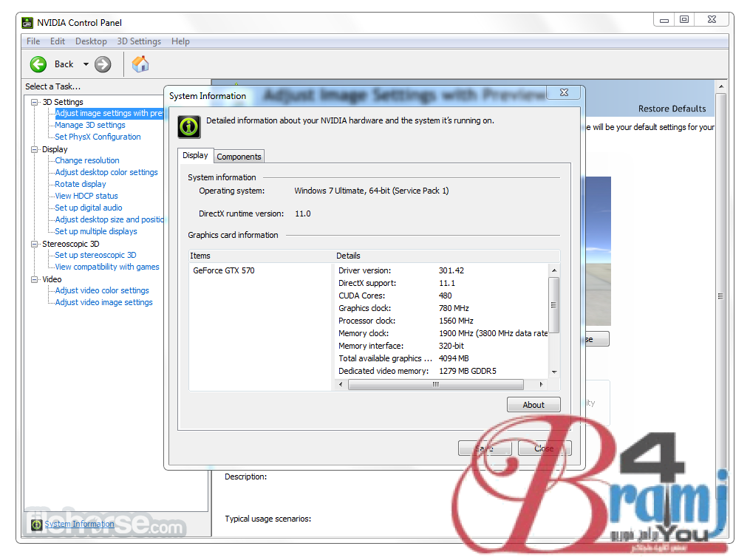Open the File menu

33,41
